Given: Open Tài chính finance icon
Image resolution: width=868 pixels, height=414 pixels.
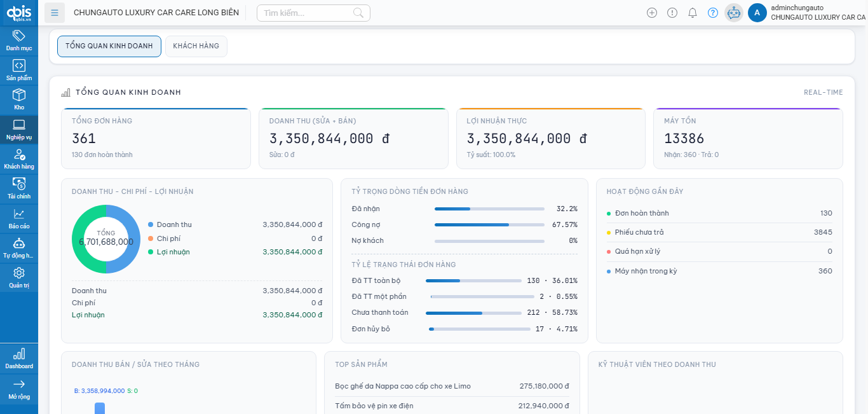Looking at the screenshot, I should (19, 189).
